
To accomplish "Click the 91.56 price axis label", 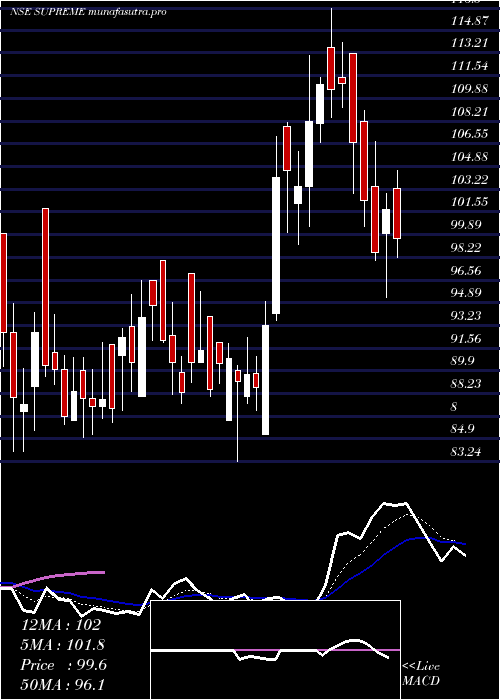I will point(466,338).
